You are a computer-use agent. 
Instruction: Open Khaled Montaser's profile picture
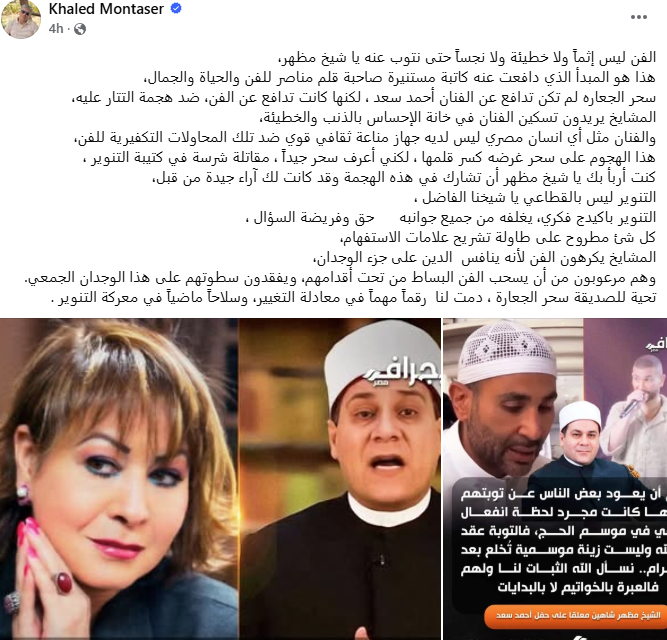coord(21,19)
